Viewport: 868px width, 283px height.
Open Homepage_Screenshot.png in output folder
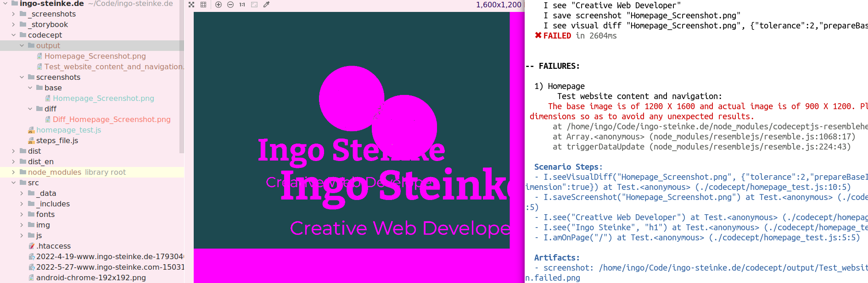(x=95, y=56)
